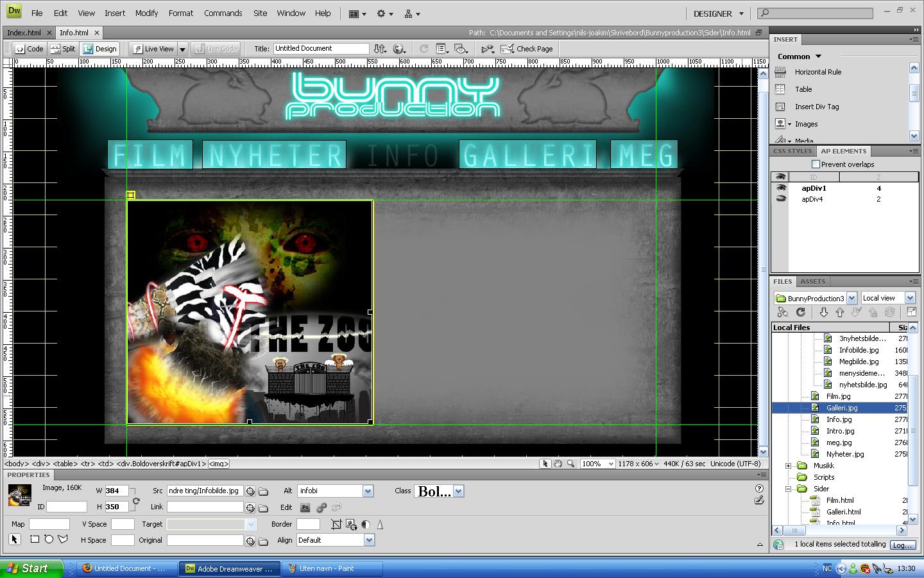Switch to Untitled Document Firefox taskbar window
Image resolution: width=924 pixels, height=578 pixels.
pos(127,568)
